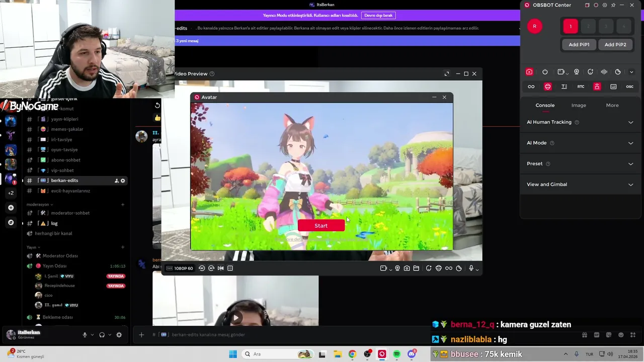644x362 pixels.
Task: Mute the microphone in Discord user panel
Action: [x=85, y=335]
